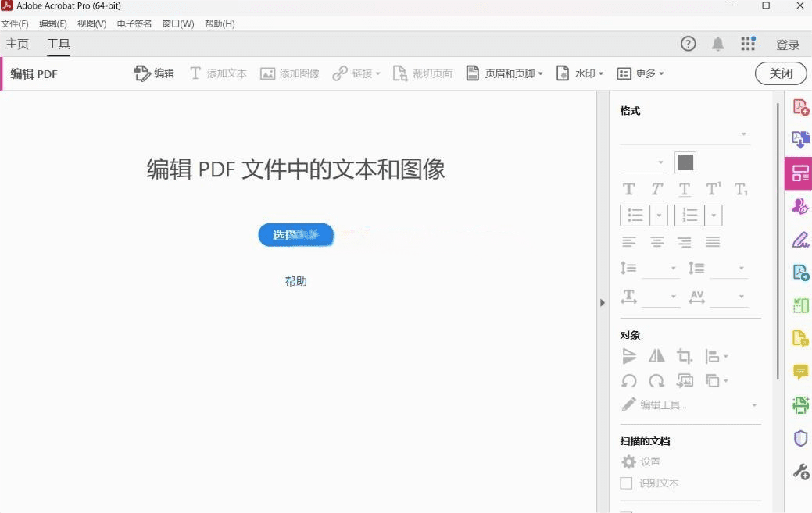Viewport: 812px width, 513px height.
Task: Click the format panel vertical scrollbar
Action: 778,241
